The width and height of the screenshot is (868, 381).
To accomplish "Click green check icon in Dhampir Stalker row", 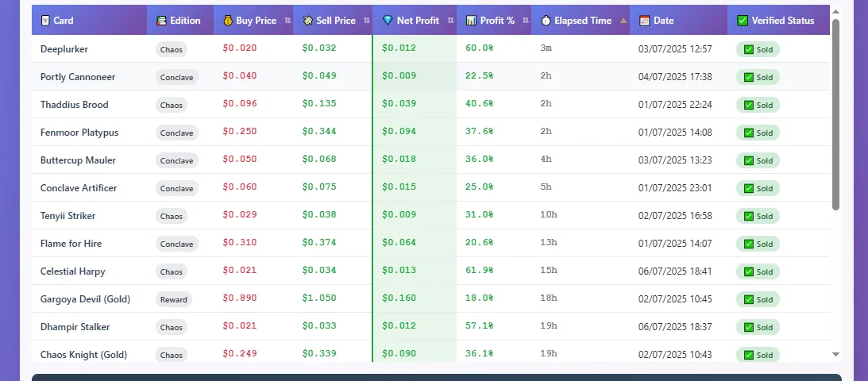I will 748,327.
